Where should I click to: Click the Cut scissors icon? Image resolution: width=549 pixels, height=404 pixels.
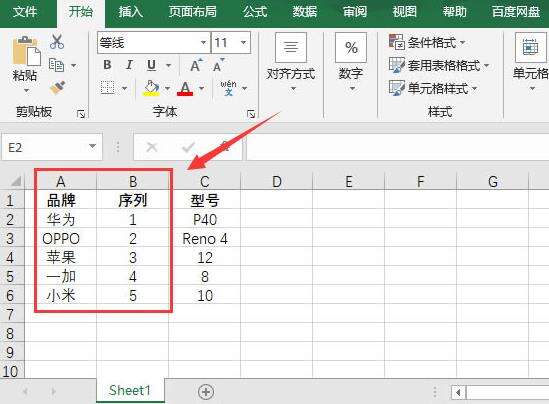point(57,41)
